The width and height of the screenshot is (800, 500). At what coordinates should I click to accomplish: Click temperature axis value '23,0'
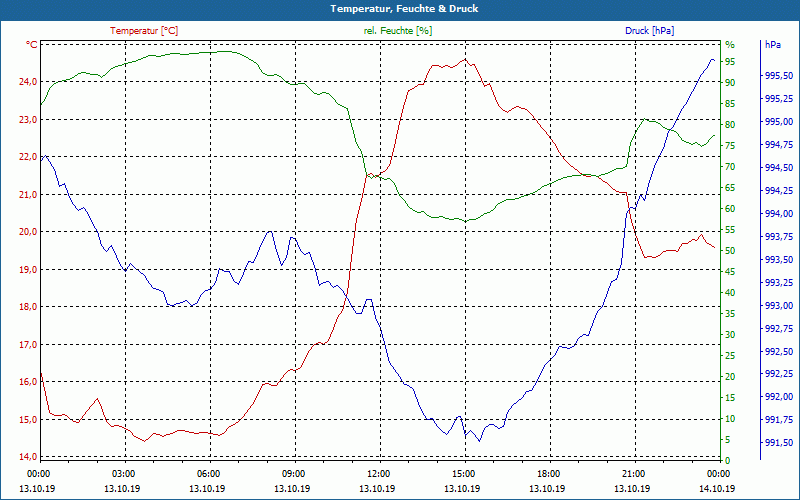pos(29,119)
